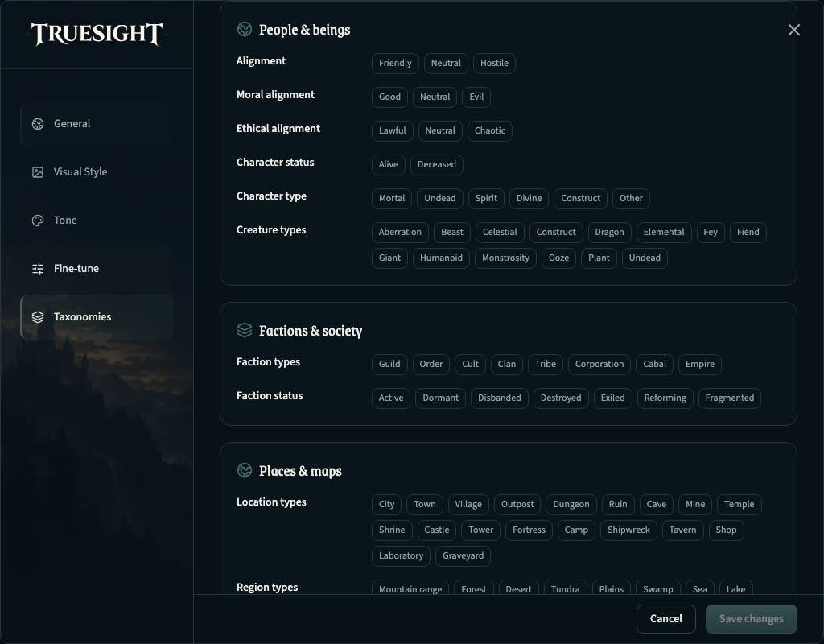The height and width of the screenshot is (644, 824).
Task: Open the General settings tab
Action: coord(97,123)
